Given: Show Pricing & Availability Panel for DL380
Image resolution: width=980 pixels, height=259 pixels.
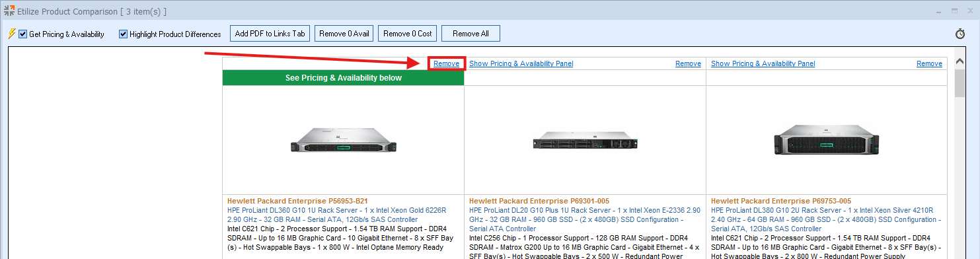Looking at the screenshot, I should pos(763,64).
